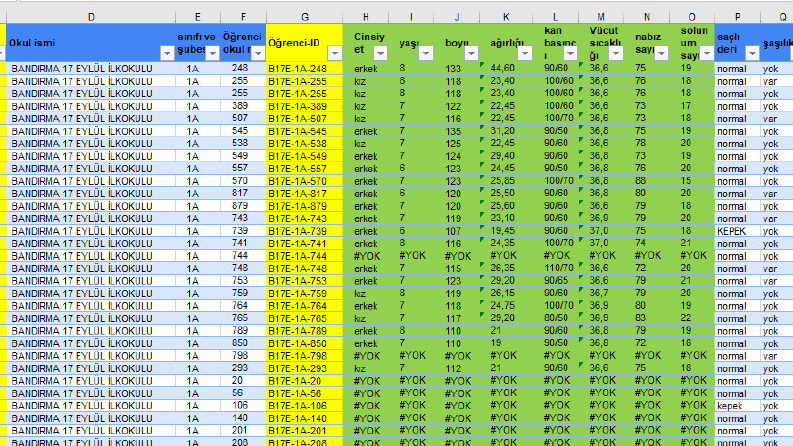The height and width of the screenshot is (446, 793).
Task: Select student ID cell B17E-1A-570
Action: tap(304, 181)
